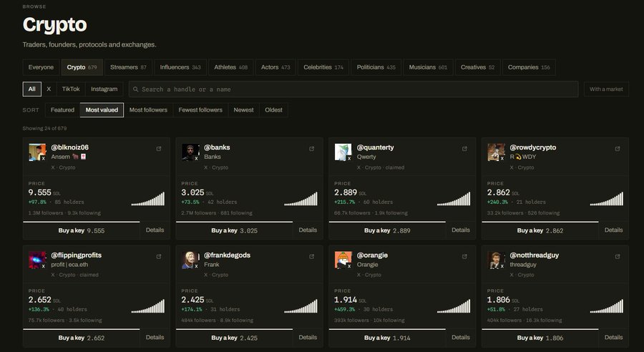Buy a key for 2.889
This screenshot has height=352, width=644.
tap(387, 230)
